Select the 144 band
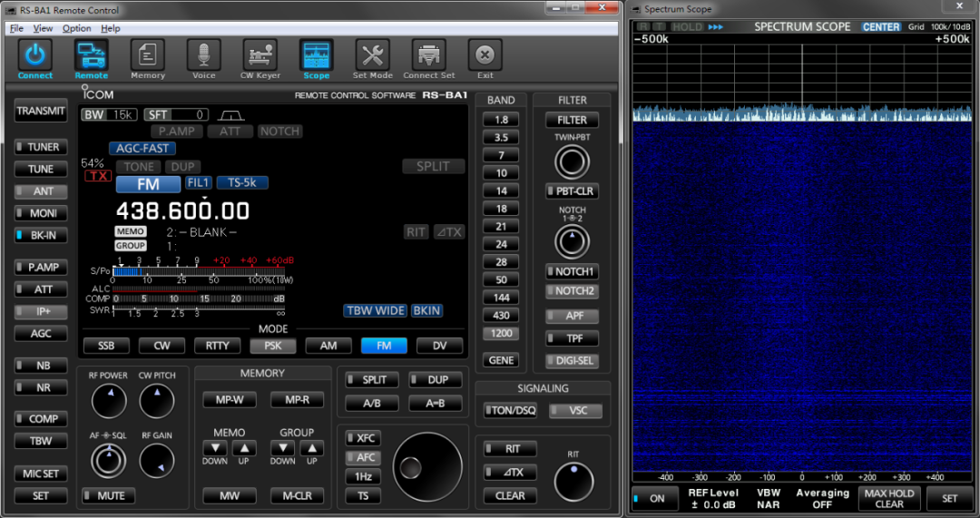This screenshot has width=980, height=518. click(x=501, y=298)
